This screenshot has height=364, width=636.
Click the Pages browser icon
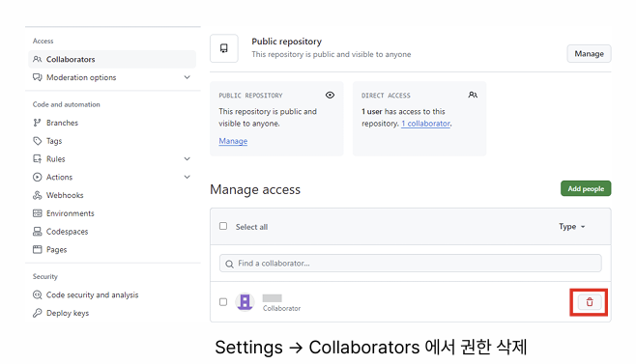click(38, 249)
